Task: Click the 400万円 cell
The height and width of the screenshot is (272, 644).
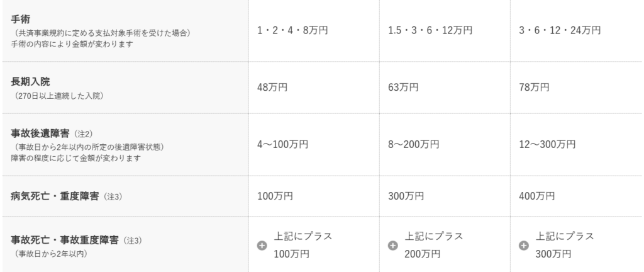Action: click(x=537, y=196)
